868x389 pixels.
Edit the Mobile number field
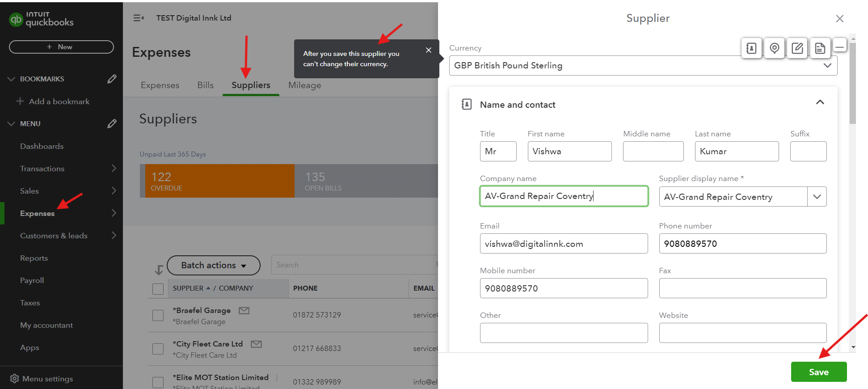click(x=564, y=288)
